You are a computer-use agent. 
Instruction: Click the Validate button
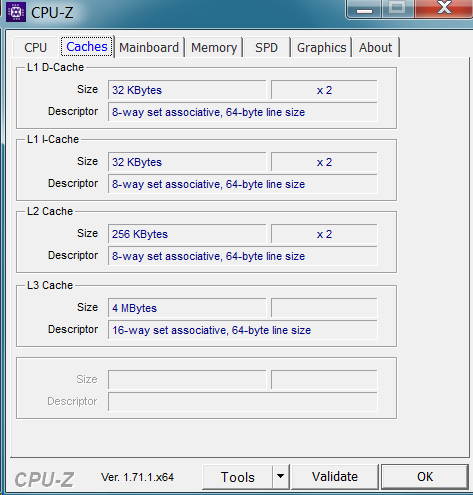pos(335,477)
